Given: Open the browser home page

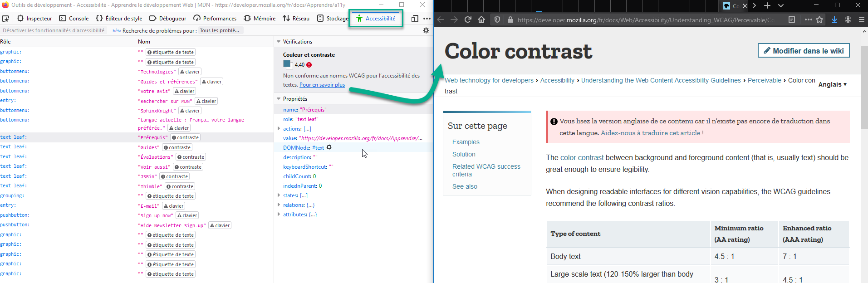Looking at the screenshot, I should (481, 20).
